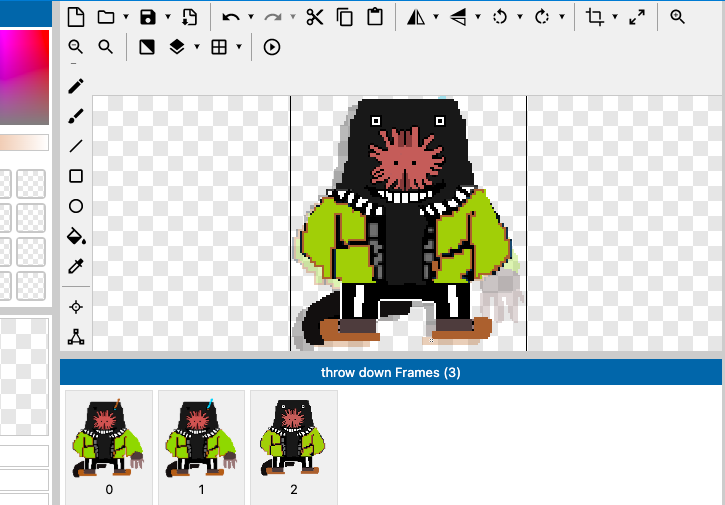Expand the flip vertical dropdown arrow
This screenshot has height=505, width=725.
tap(478, 17)
